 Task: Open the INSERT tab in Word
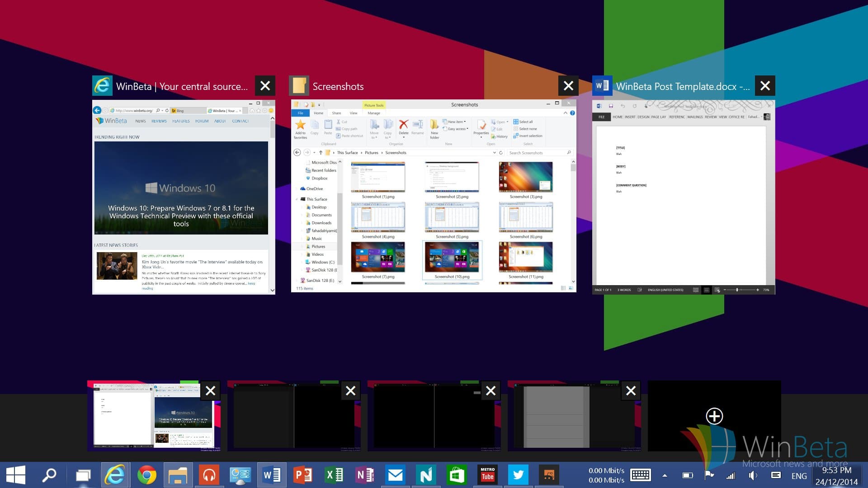[630, 117]
